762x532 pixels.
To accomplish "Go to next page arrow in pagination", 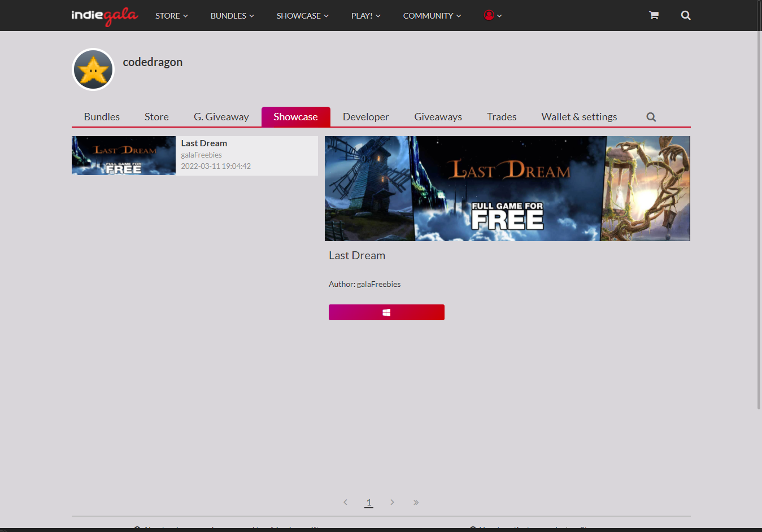I will (x=392, y=502).
